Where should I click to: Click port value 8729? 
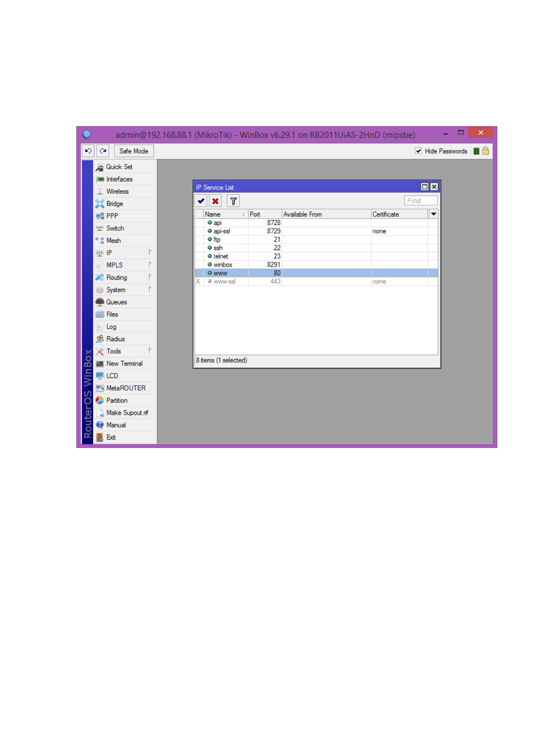pos(274,231)
